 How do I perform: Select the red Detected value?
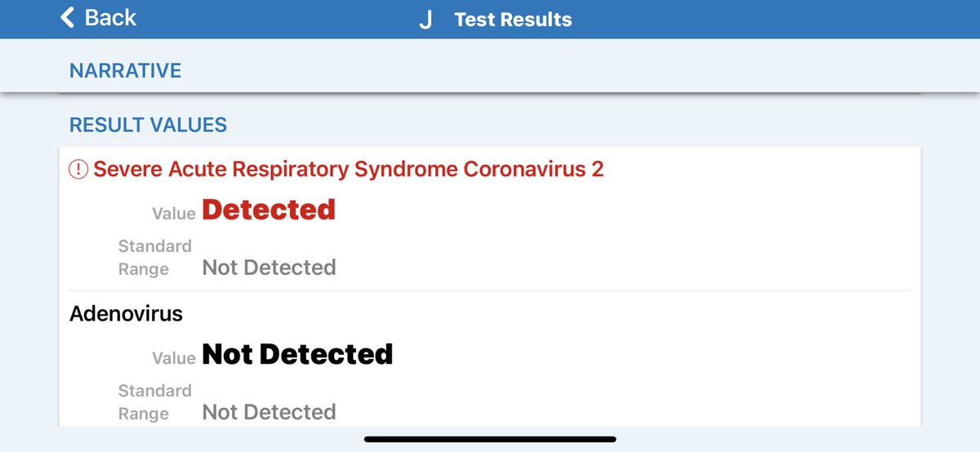tap(269, 210)
